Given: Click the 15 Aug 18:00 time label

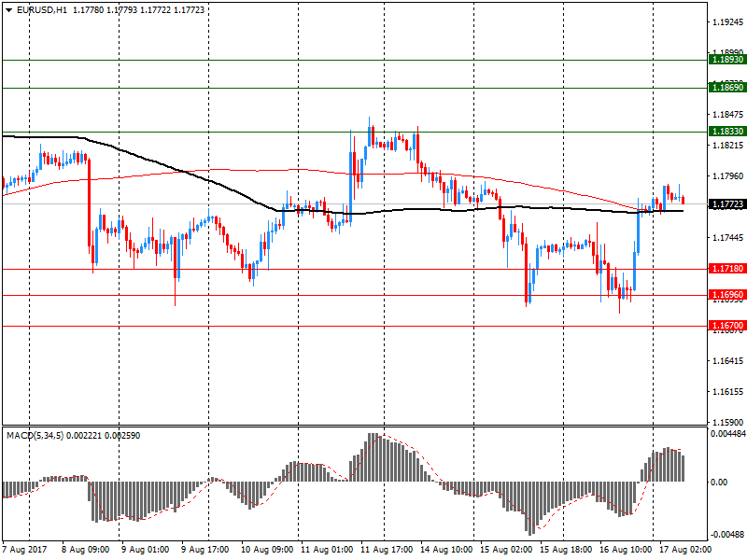Looking at the screenshot, I should (x=566, y=550).
